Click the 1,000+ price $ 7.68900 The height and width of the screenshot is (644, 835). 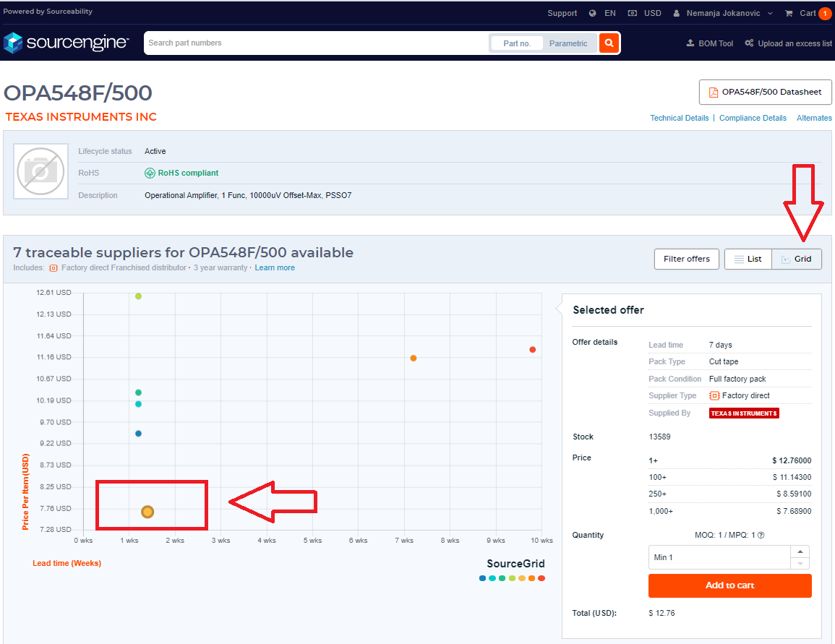tap(794, 511)
